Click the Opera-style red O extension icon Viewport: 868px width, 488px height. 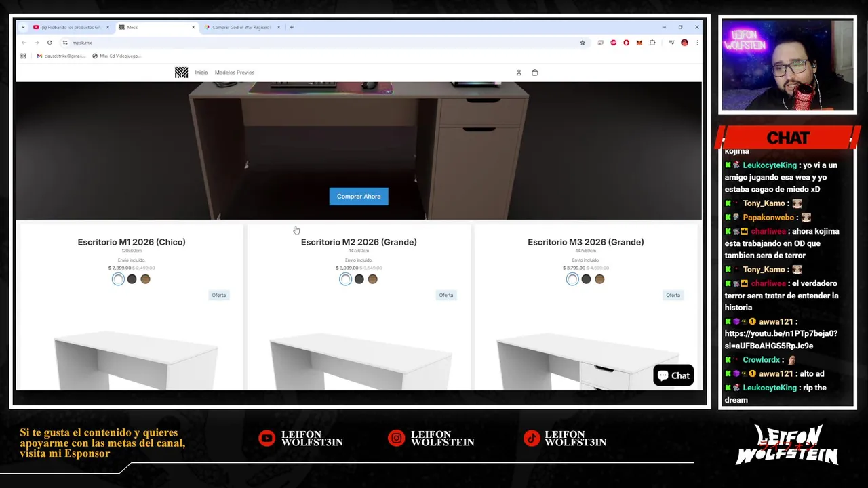626,43
